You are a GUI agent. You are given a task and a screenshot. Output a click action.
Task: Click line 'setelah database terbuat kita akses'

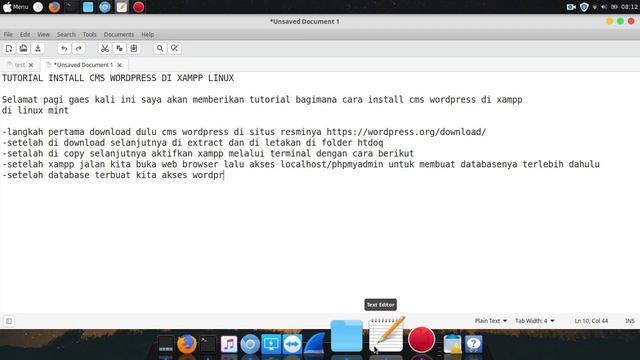(x=113, y=175)
